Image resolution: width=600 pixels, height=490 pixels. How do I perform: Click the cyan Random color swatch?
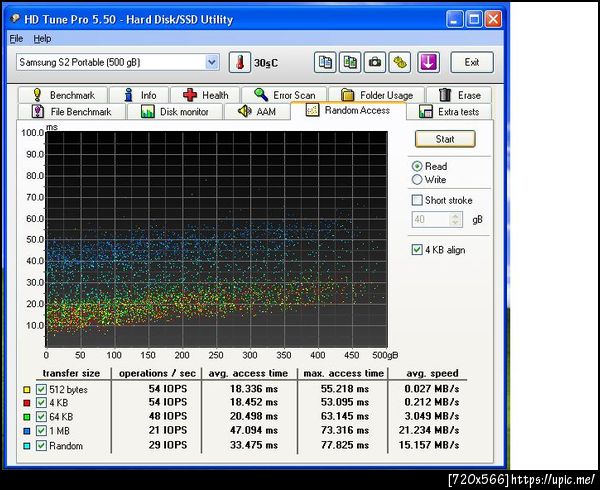pyautogui.click(x=26, y=446)
